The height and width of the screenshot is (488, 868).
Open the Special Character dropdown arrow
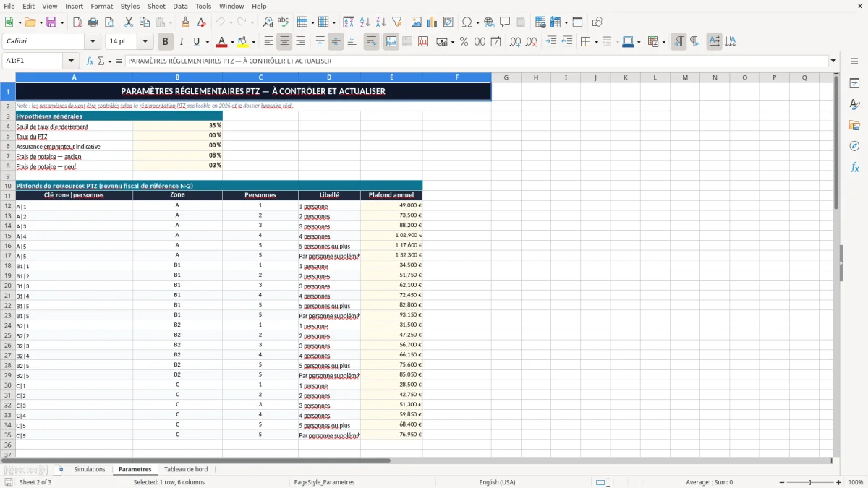(477, 22)
